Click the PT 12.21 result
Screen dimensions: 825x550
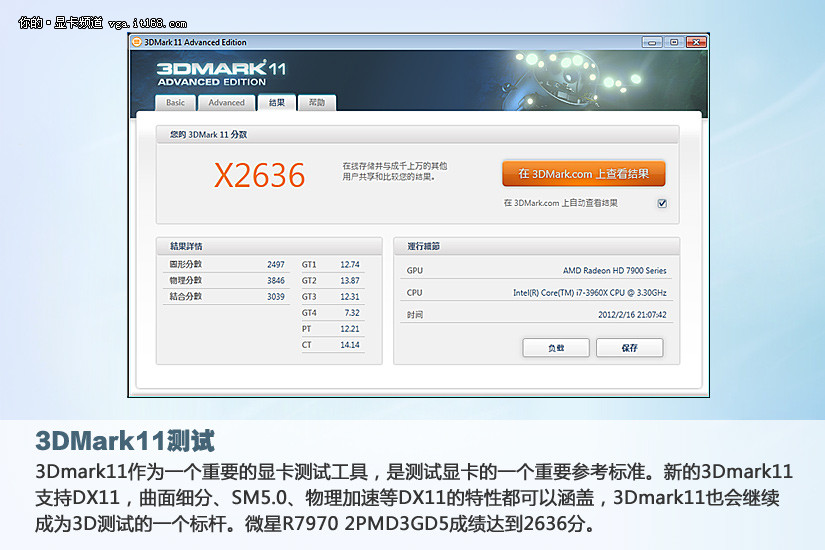pos(331,328)
